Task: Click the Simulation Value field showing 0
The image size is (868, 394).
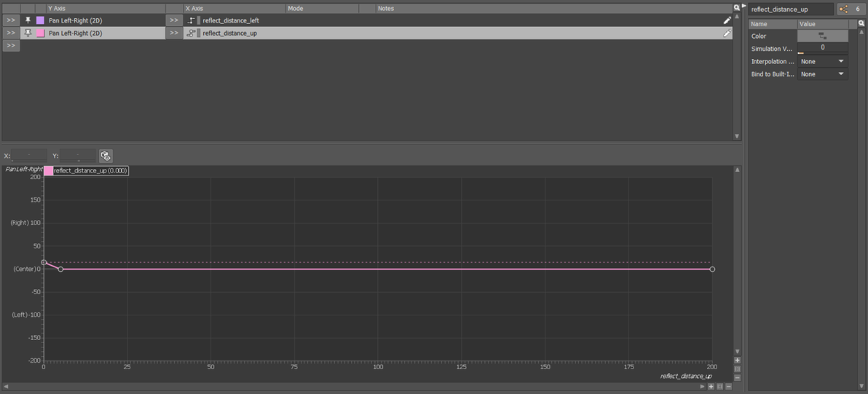Action: (822, 47)
